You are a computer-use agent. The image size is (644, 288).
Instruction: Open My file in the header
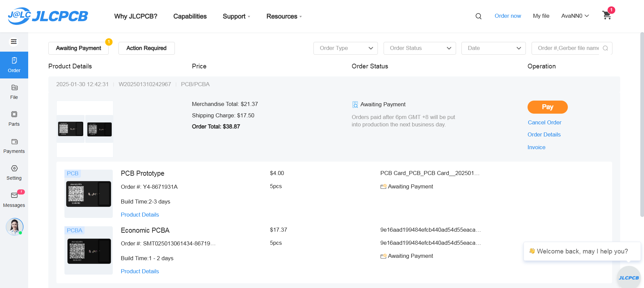tap(541, 16)
